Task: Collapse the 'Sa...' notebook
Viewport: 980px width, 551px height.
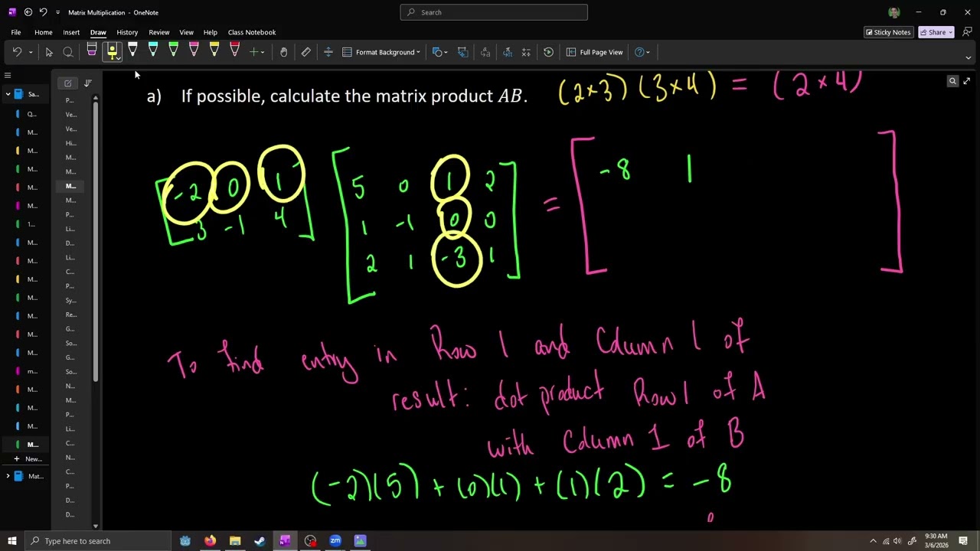Action: [x=8, y=94]
